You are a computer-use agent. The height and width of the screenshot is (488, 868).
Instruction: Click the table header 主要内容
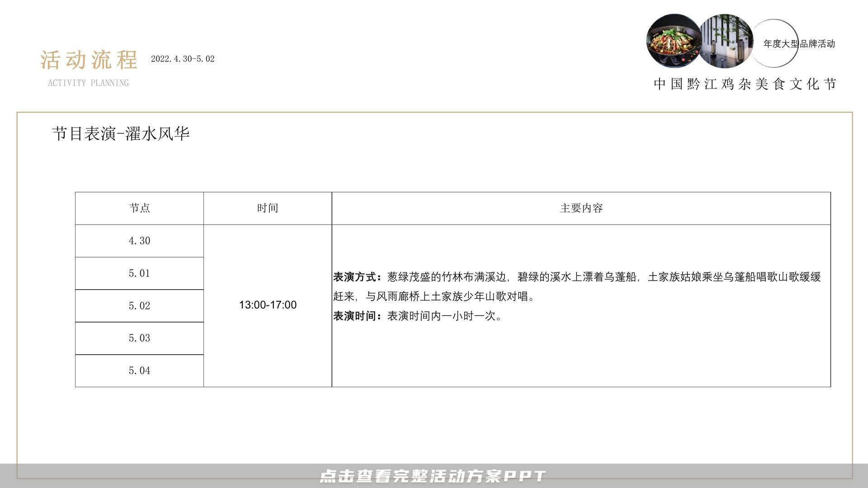click(581, 208)
